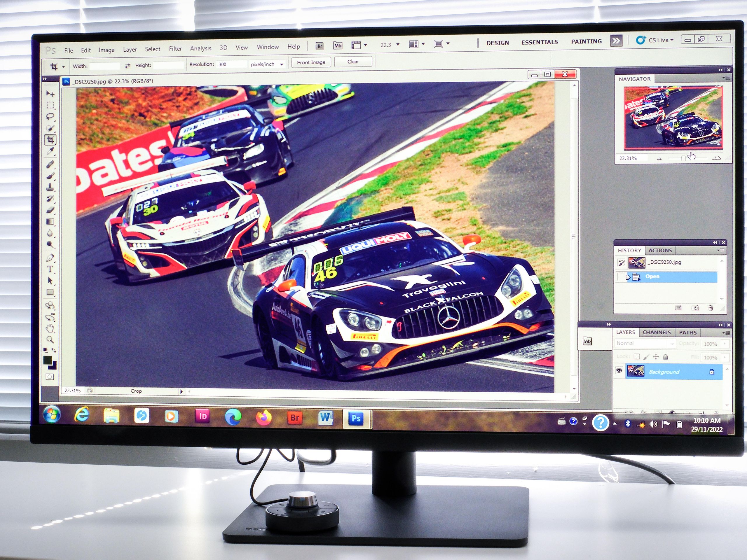Screen dimensions: 747x560
Task: Launch Bridge from the application bar
Action: [320, 46]
